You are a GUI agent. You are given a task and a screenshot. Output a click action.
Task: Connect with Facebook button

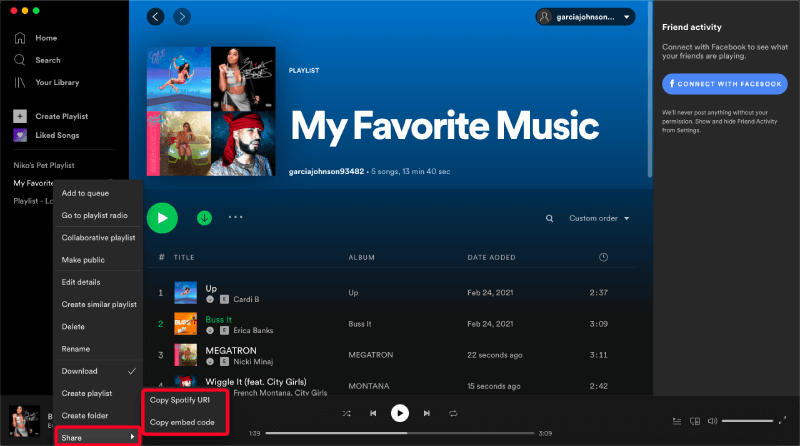click(724, 84)
